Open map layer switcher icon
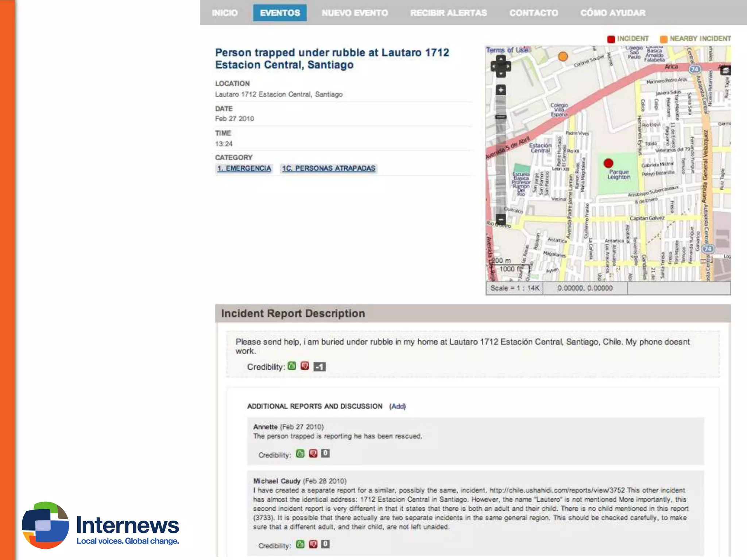747x560 pixels. (x=725, y=71)
